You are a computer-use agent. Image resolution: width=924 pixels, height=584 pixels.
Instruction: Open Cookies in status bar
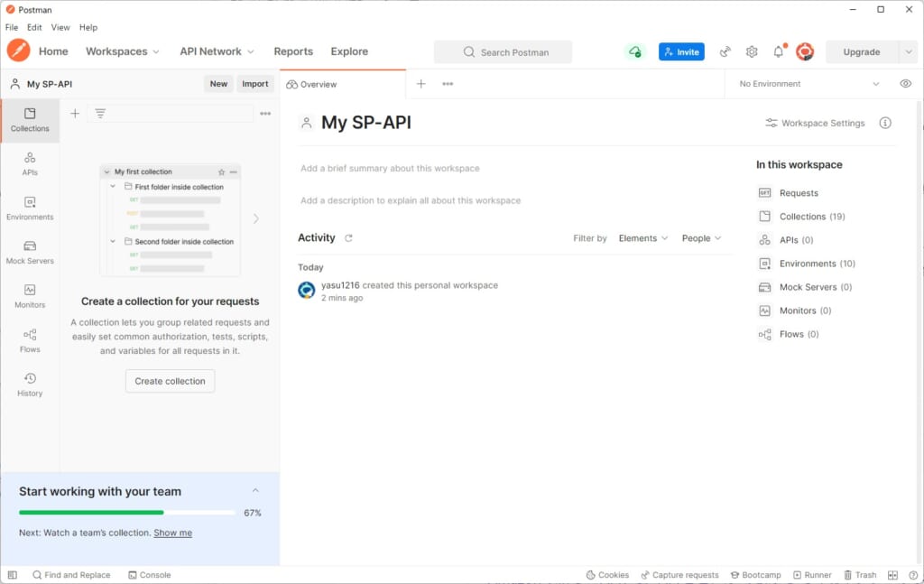607,575
